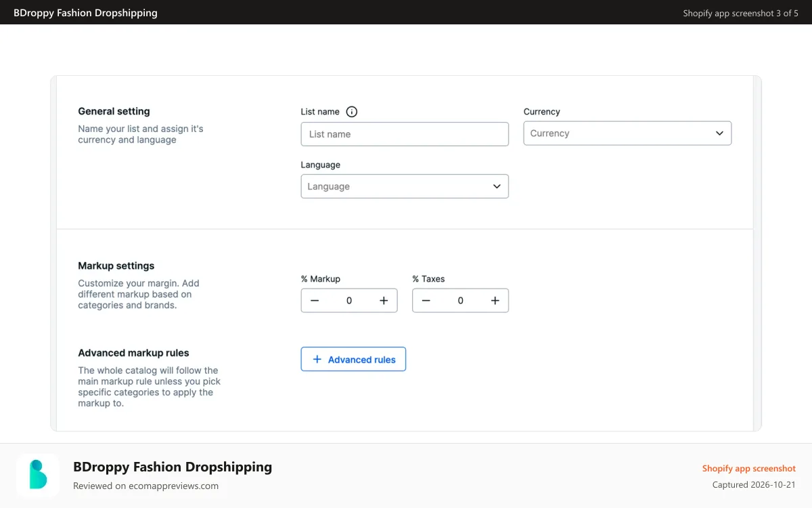The height and width of the screenshot is (508, 812).
Task: Click the % Markup number value field
Action: (x=349, y=301)
